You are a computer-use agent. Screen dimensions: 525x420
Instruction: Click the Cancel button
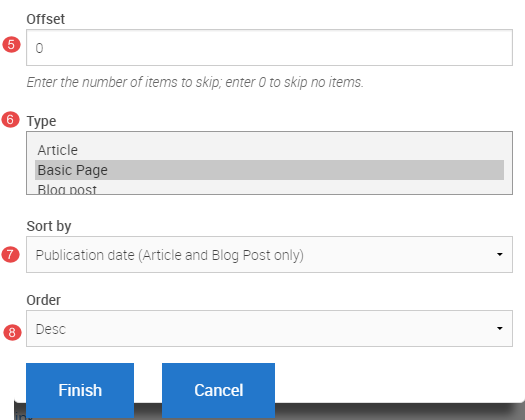218,390
